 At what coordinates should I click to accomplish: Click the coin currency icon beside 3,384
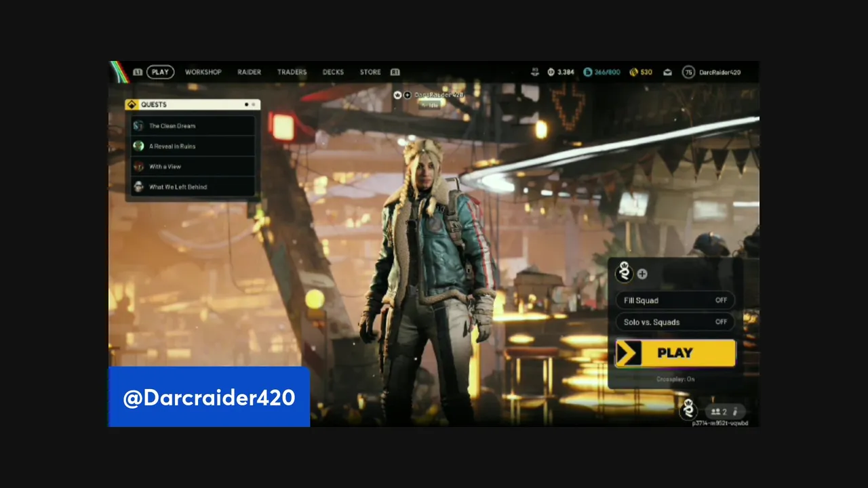(x=551, y=72)
